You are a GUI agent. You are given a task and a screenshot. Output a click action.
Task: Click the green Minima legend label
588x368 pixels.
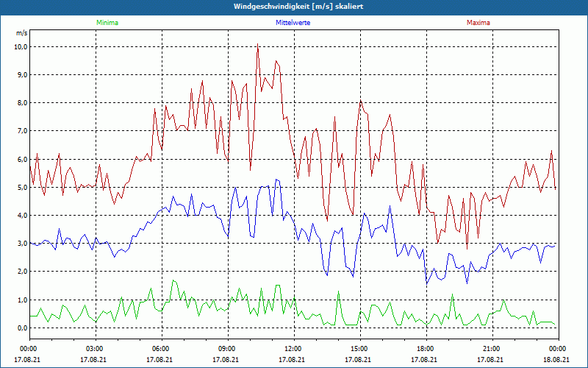(107, 23)
